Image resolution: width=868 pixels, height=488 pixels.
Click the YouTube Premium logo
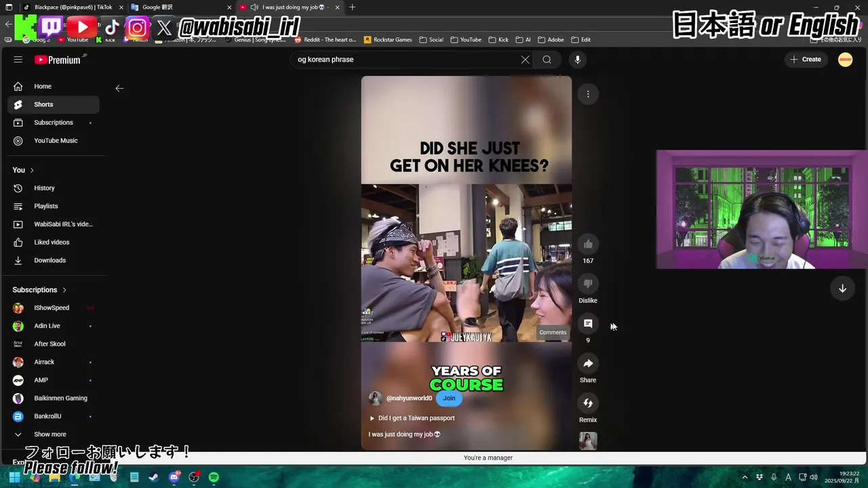(58, 60)
